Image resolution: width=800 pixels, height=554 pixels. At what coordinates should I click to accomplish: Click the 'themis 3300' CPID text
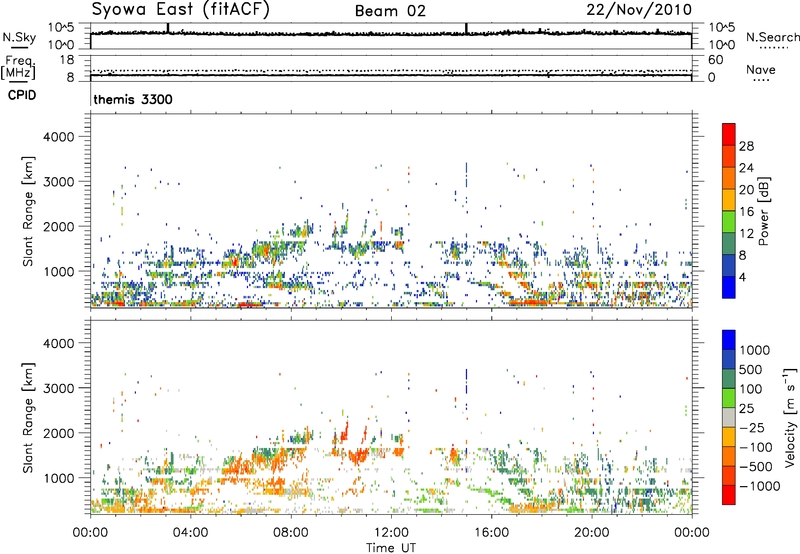[133, 99]
